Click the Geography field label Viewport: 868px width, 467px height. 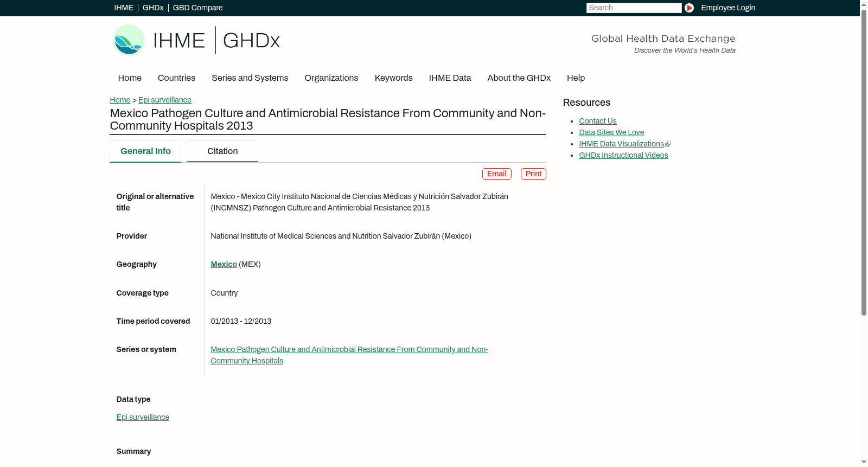coord(136,264)
